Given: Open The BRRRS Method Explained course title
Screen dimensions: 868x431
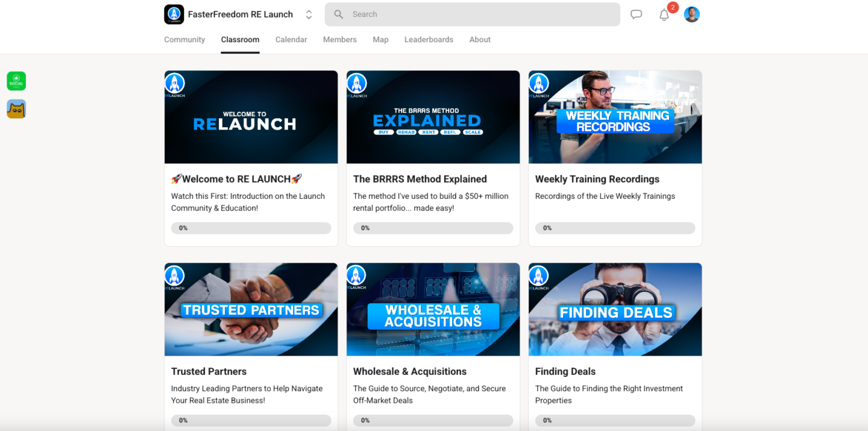Looking at the screenshot, I should coord(420,179).
